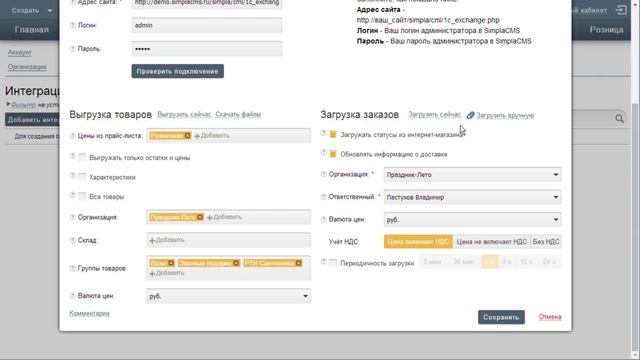Click the Проверить подключение button
The height and width of the screenshot is (360, 640).
[x=178, y=71]
